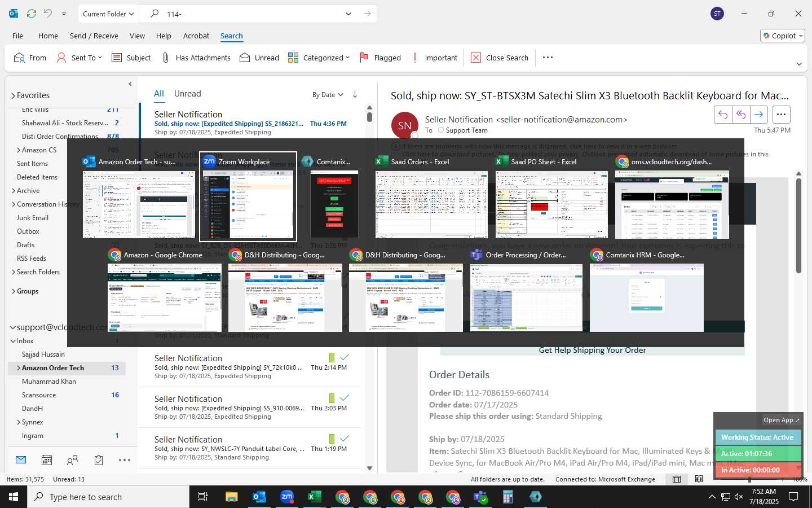This screenshot has height=508, width=812.
Task: Toggle the Has Attachments filter
Action: coord(196,58)
